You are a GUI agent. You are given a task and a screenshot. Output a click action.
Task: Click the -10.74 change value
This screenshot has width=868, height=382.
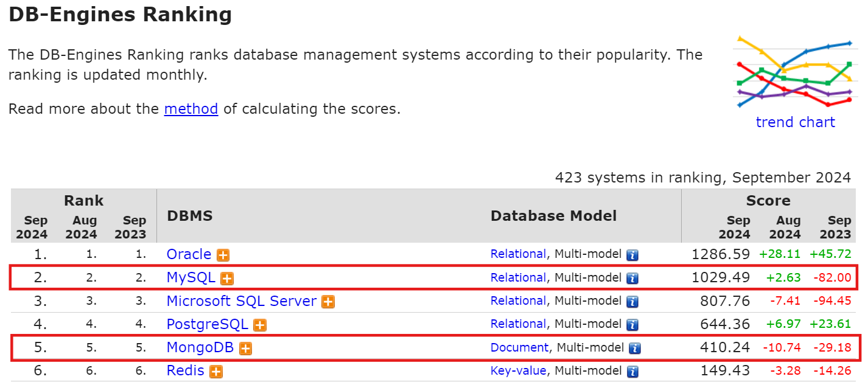(x=782, y=347)
